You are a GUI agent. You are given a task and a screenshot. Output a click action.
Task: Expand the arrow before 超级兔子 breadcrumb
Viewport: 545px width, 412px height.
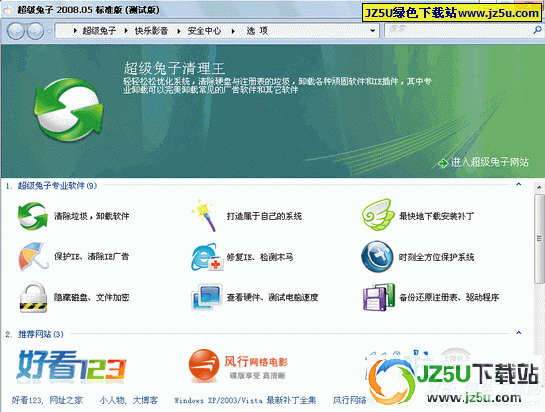pyautogui.click(x=75, y=31)
